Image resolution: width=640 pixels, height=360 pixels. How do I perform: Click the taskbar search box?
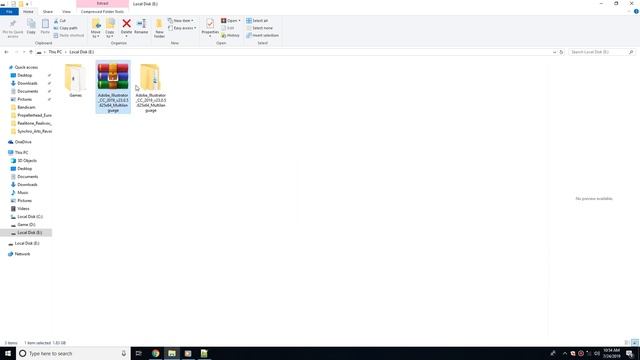pos(73,353)
